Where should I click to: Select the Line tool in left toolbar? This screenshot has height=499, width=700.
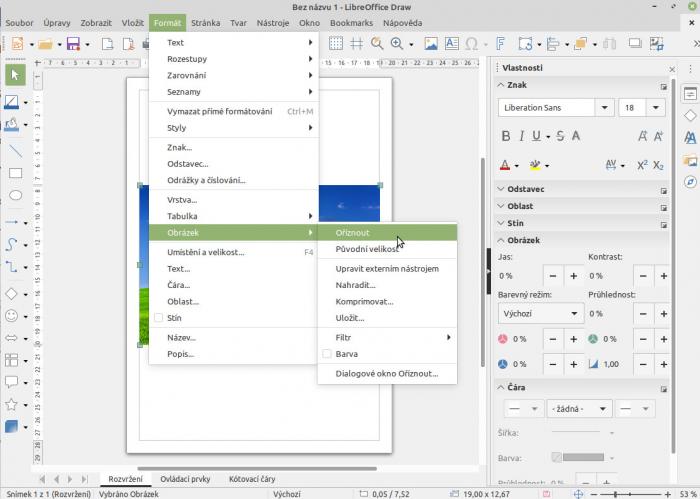point(15,151)
